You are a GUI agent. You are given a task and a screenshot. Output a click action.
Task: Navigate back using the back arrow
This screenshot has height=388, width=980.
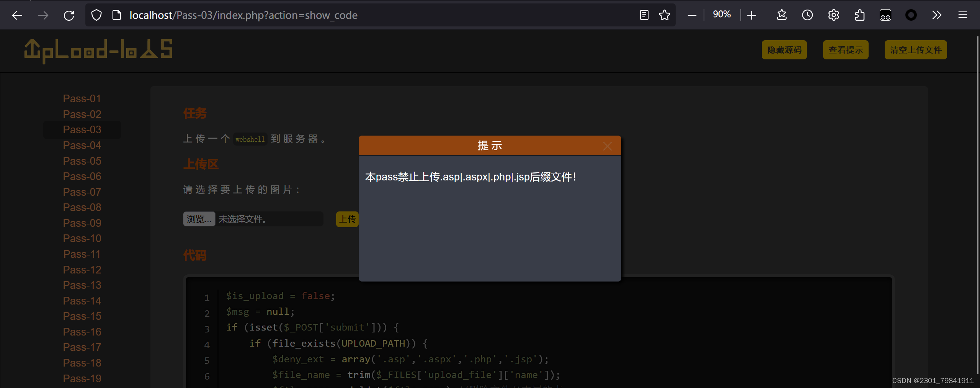tap(17, 15)
